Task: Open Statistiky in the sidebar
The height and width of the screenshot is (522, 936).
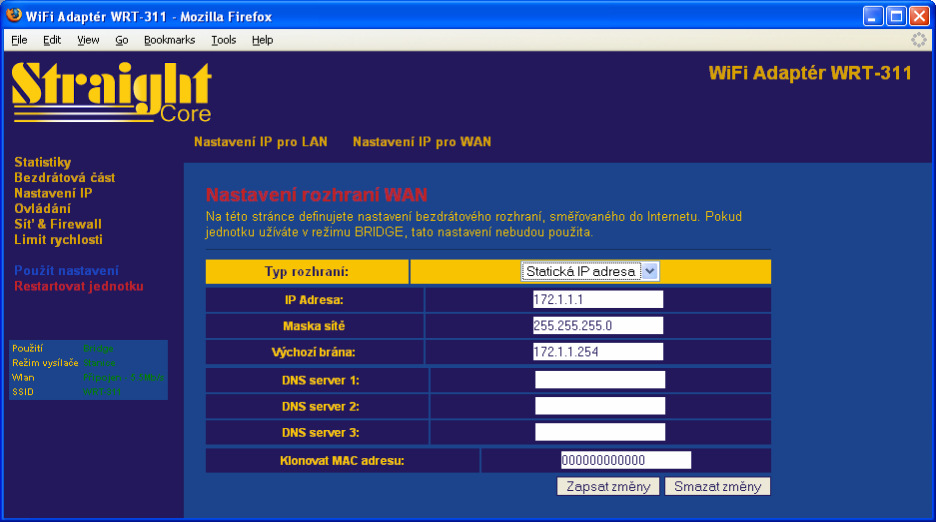Action: pyautogui.click(x=42, y=162)
